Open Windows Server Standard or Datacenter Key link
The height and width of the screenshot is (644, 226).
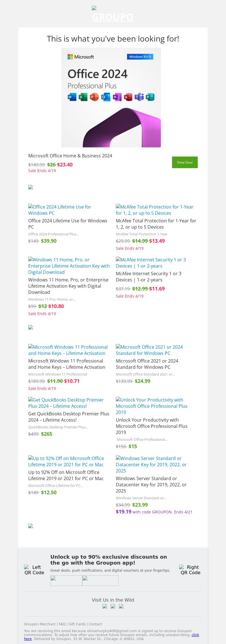tap(151, 465)
